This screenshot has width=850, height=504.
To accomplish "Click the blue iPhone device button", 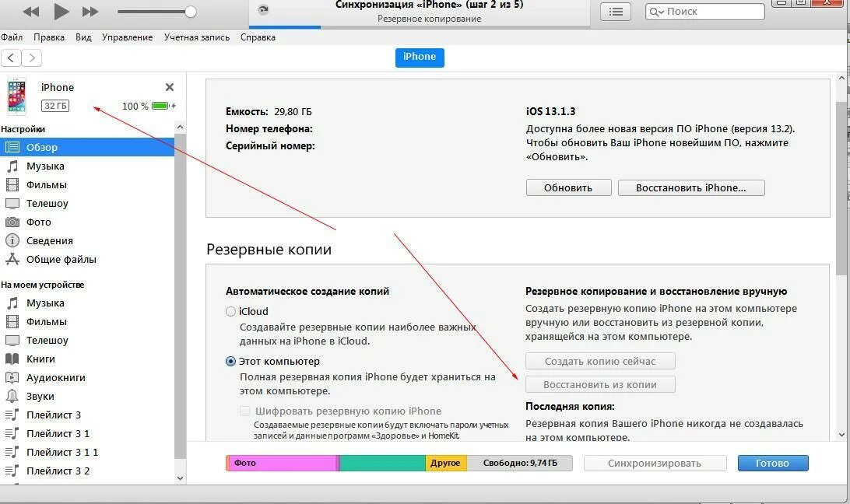I will click(x=420, y=57).
